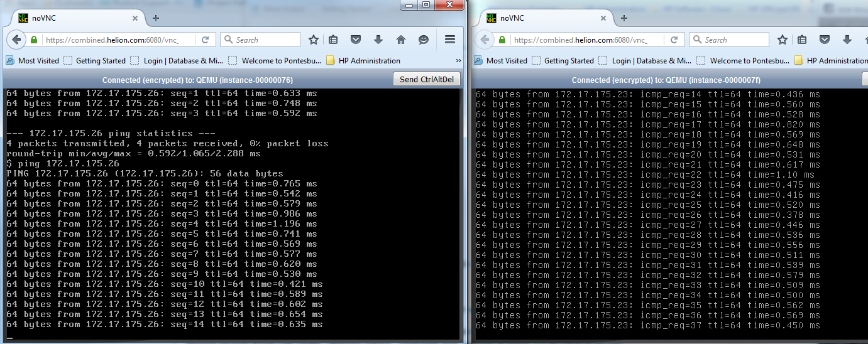Image resolution: width=868 pixels, height=344 pixels.
Task: Click the seq=14 time=0.635 ms line
Action: pyautogui.click(x=165, y=325)
